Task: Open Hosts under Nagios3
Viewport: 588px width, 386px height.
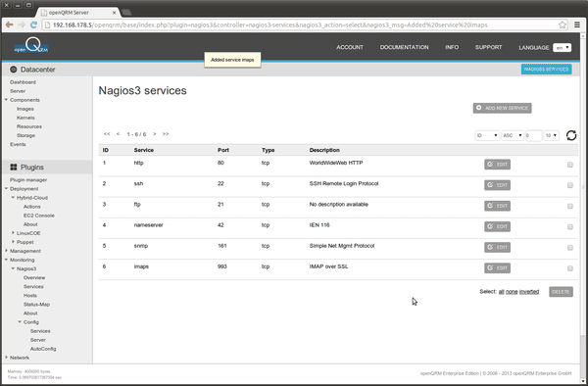Action: [x=30, y=295]
